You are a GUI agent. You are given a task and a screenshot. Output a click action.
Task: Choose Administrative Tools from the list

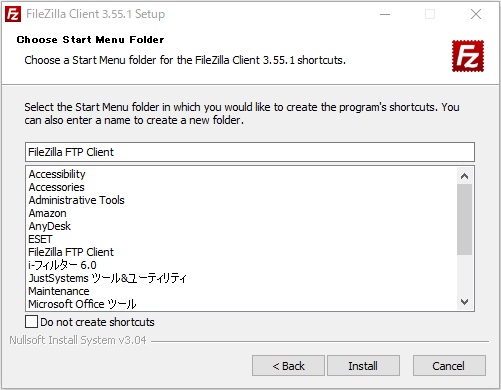pyautogui.click(x=76, y=200)
